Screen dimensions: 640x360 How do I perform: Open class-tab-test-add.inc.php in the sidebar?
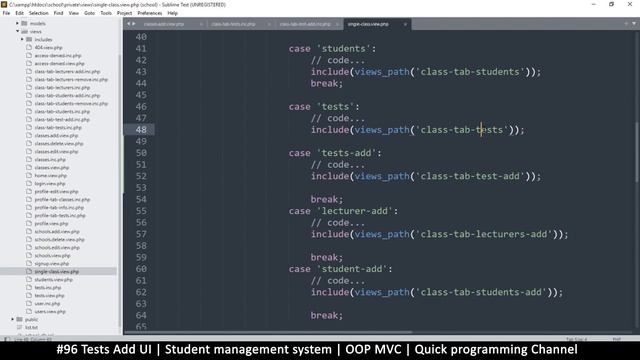pyautogui.click(x=62, y=119)
